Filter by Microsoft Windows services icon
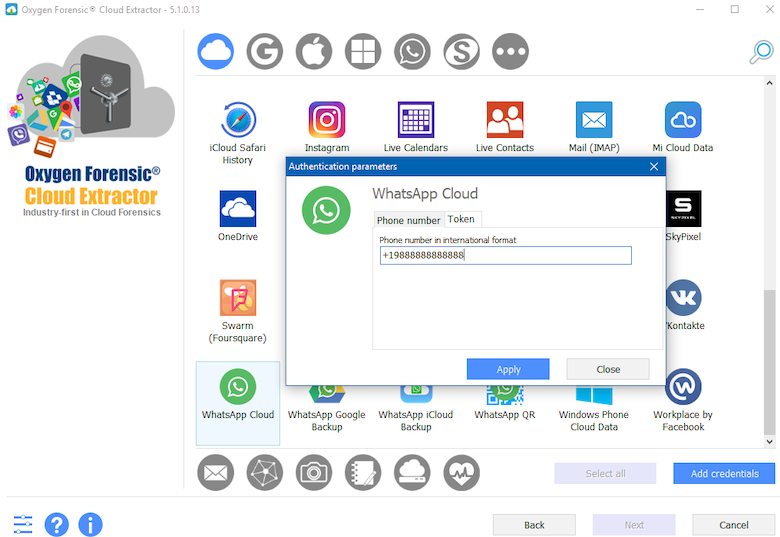Screen dimensions: 780x537 tap(363, 51)
